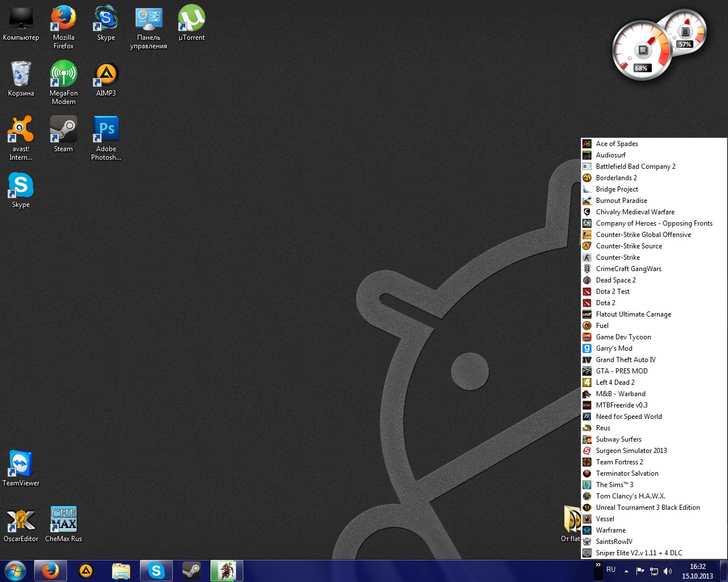Launch Adobe Photoshop shortcut
Image resolution: width=728 pixels, height=582 pixels.
[x=106, y=139]
